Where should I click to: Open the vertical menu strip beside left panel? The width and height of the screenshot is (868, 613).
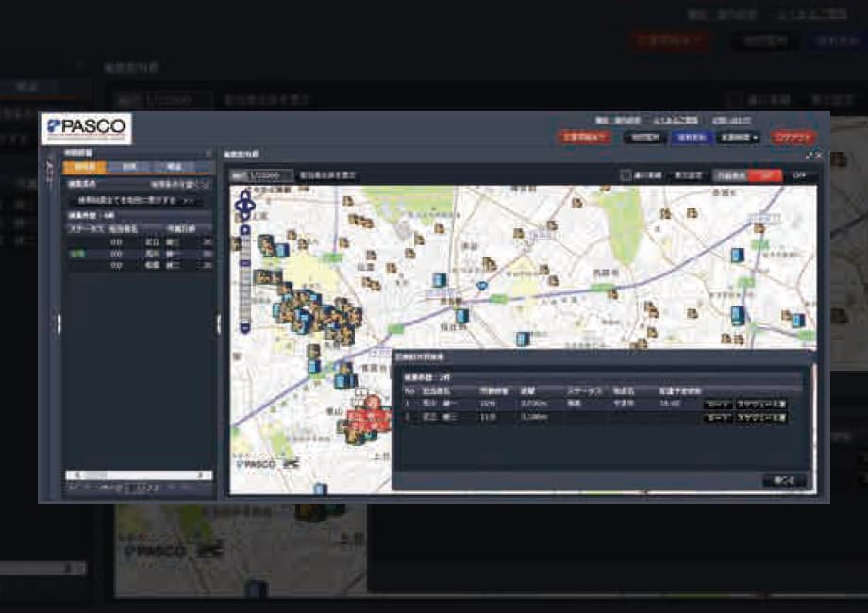click(x=50, y=171)
